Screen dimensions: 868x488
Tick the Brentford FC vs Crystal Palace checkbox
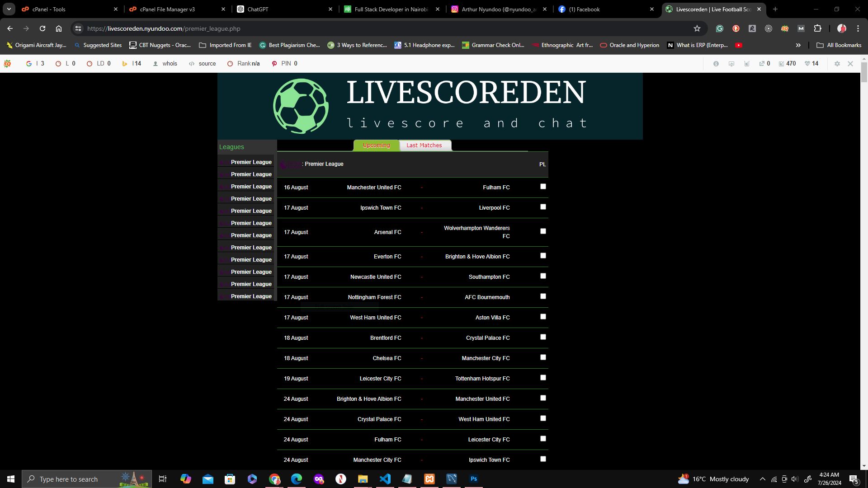click(x=543, y=337)
